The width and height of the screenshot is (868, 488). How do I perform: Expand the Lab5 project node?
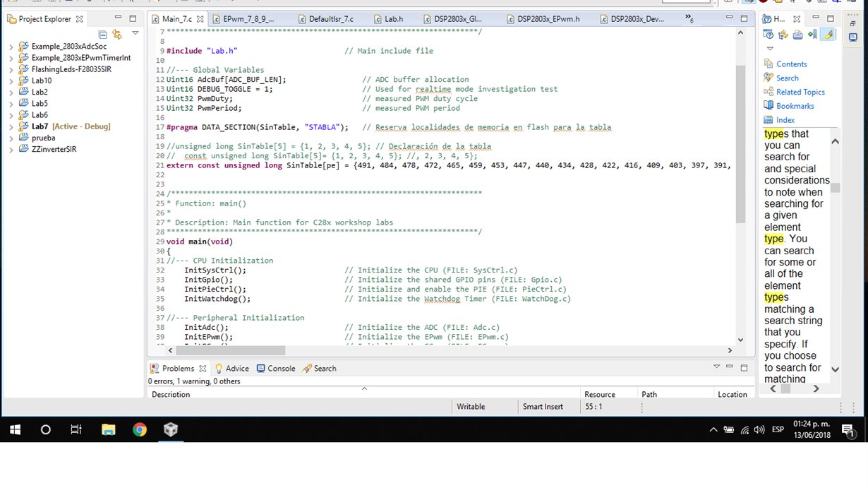(x=11, y=103)
